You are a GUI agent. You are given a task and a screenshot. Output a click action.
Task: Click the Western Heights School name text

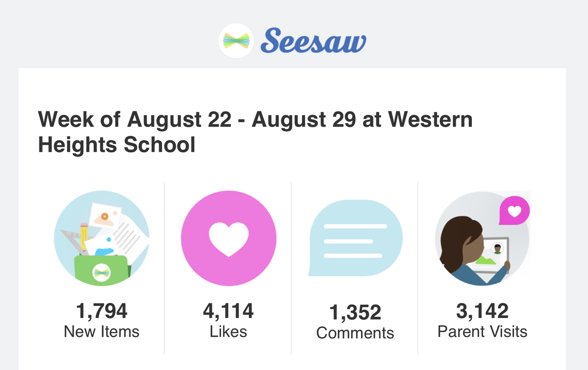[x=255, y=132]
